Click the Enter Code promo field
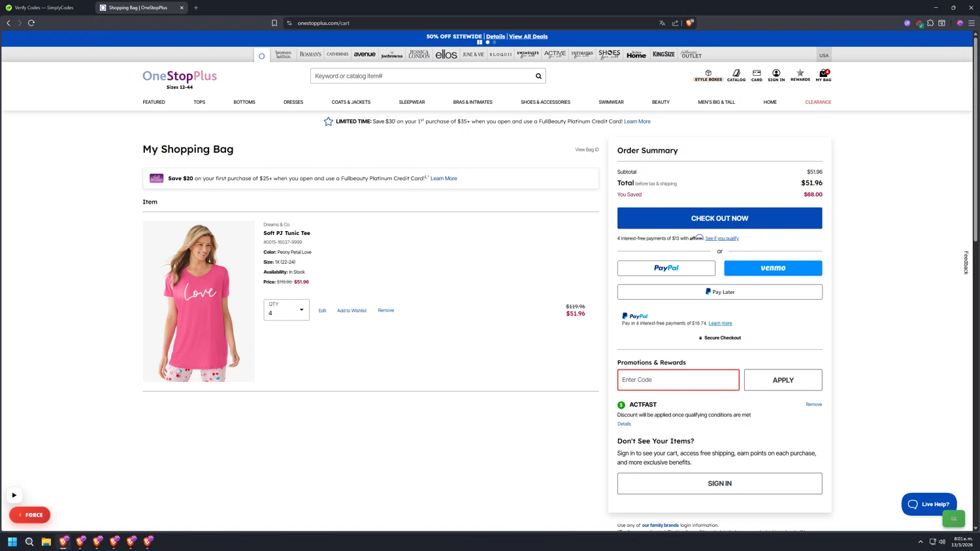980x551 pixels. pos(678,380)
